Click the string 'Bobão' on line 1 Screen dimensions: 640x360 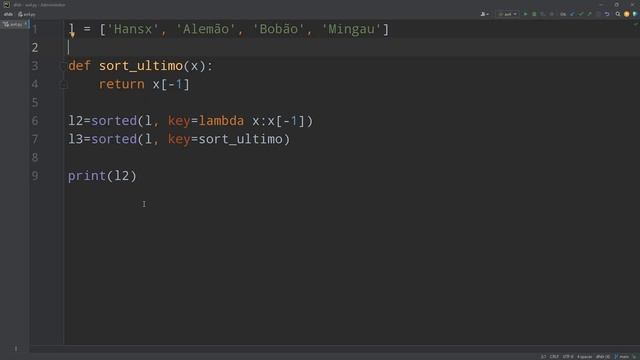tap(278, 29)
